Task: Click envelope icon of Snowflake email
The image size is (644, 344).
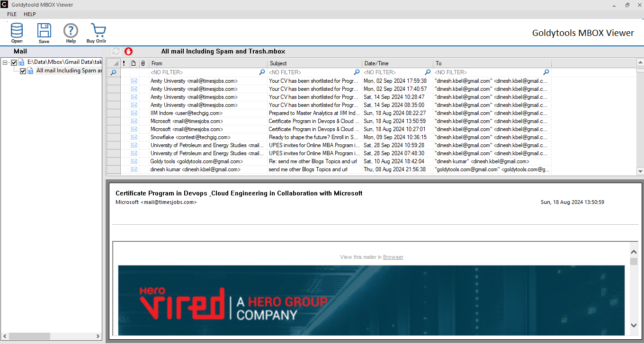Action: click(x=134, y=137)
